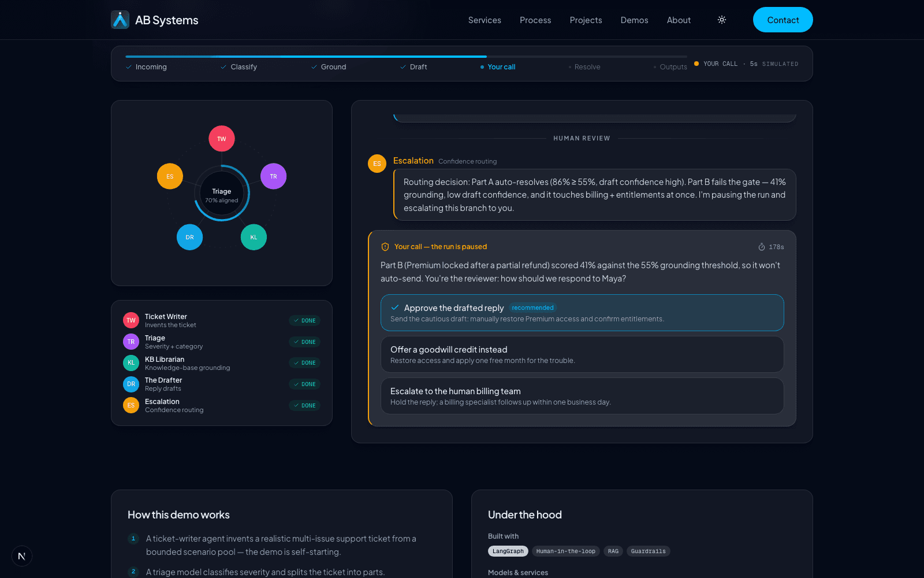924x578 pixels.
Task: Click the ES avatar beside Escalation message
Action: pyautogui.click(x=377, y=164)
